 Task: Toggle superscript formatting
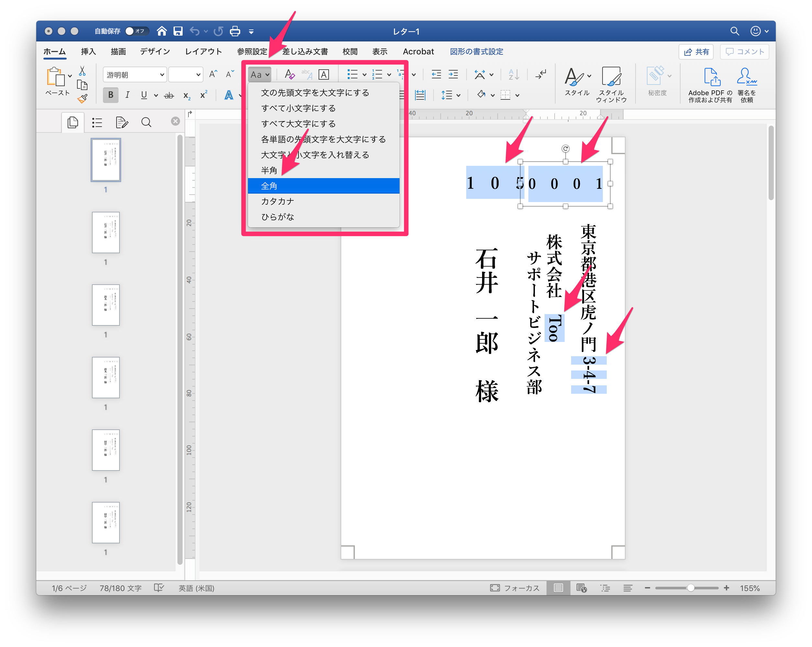pos(204,95)
